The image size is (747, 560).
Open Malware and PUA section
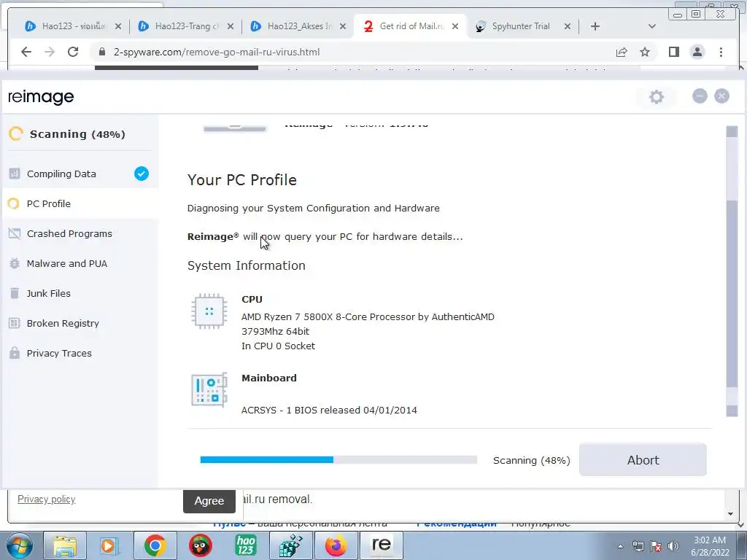[80, 264]
